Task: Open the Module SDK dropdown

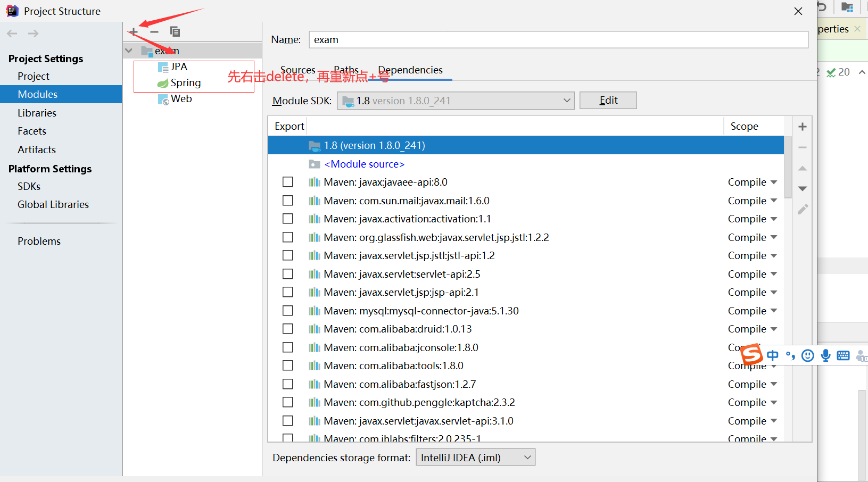Action: pyautogui.click(x=456, y=101)
